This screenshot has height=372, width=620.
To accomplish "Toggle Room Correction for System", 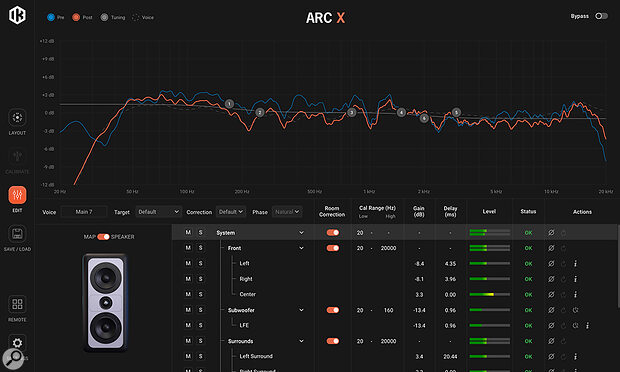I will pos(333,233).
